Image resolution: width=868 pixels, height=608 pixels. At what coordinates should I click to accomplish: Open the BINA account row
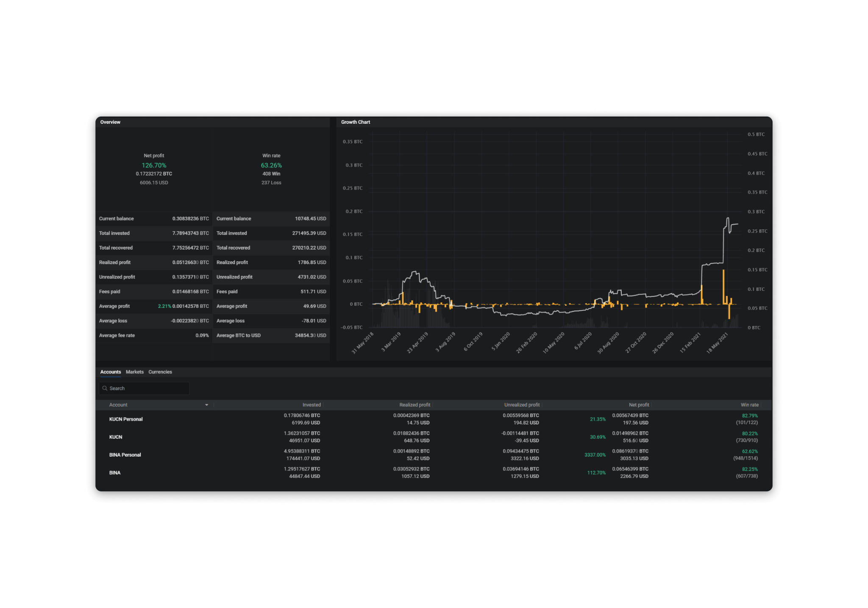point(115,473)
